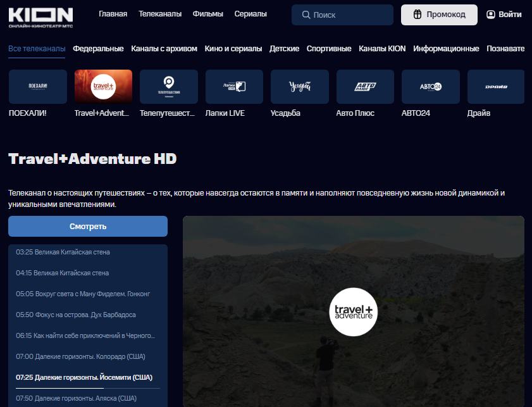This screenshot has width=532, height=407.
Task: Select 03:25 Великая Китайская стена program
Action: point(63,252)
